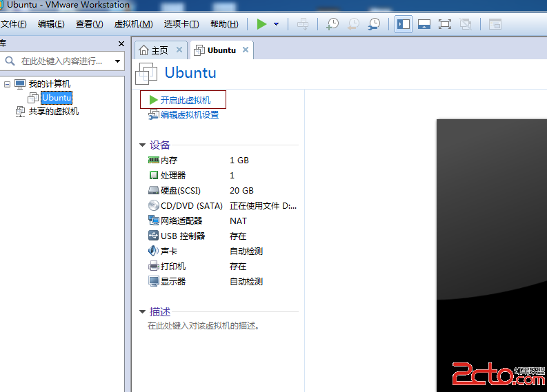The image size is (547, 392).
Task: Click the network adapter value NAT
Action: 238,221
